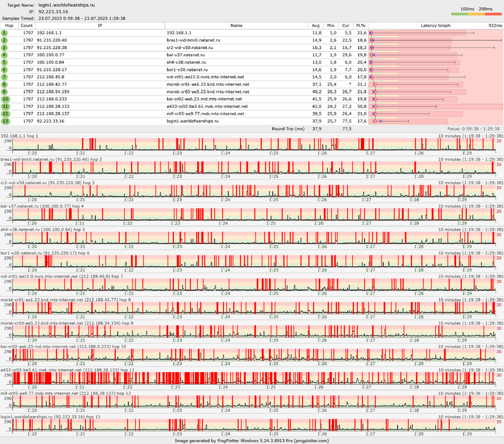Click the 192.168.1.1 hop 1 timeline graph

[x=254, y=144]
